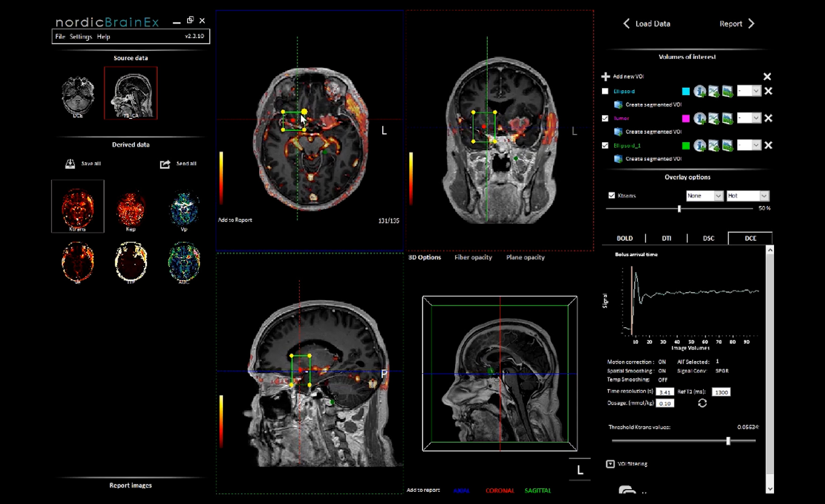
Task: Open the overlay None dropdown
Action: tap(705, 196)
